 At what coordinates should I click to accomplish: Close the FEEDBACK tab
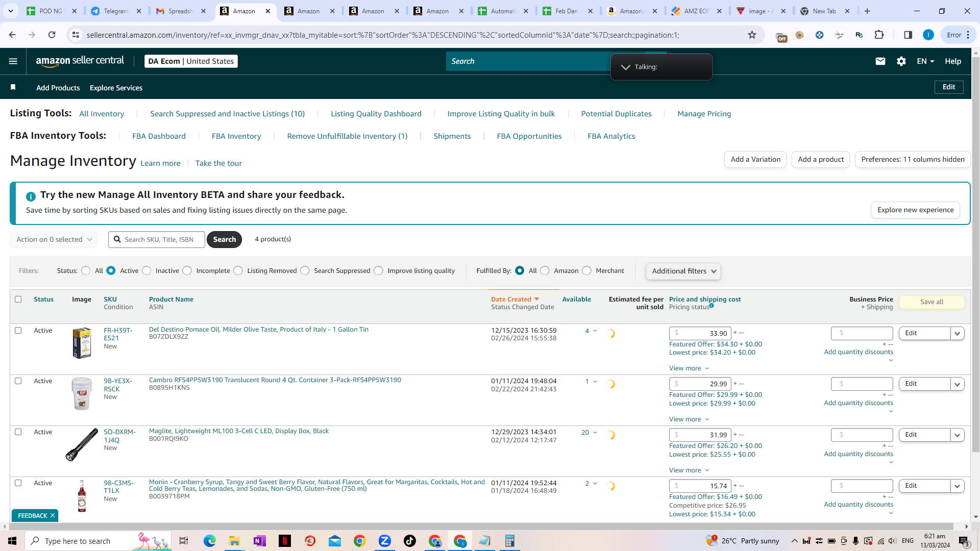coord(53,515)
